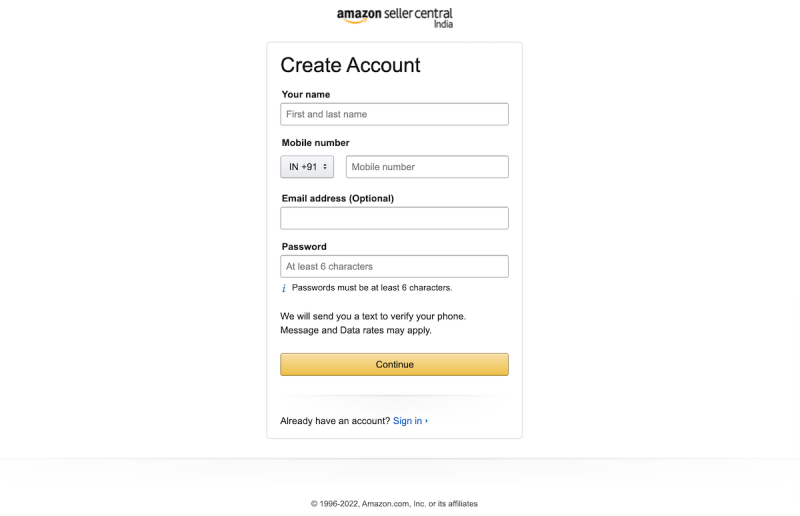The image size is (800, 516).
Task: Click the Password label
Action: click(x=304, y=247)
